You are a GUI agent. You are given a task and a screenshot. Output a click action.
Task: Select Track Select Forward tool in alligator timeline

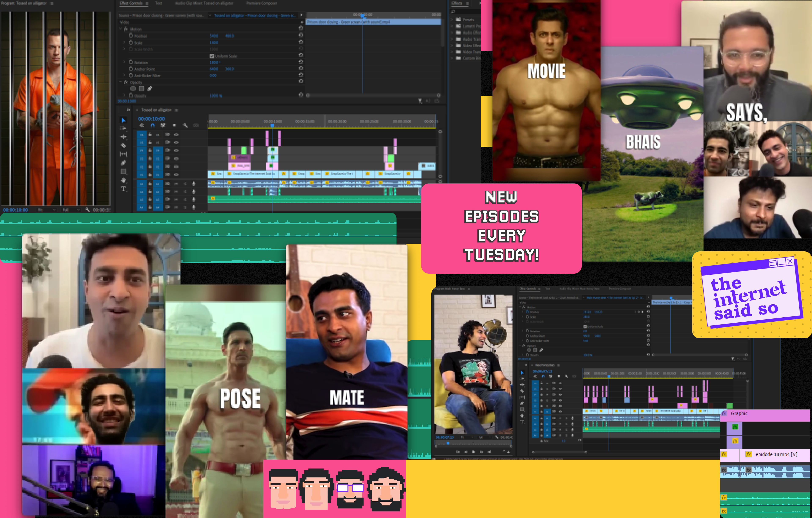pyautogui.click(x=123, y=129)
